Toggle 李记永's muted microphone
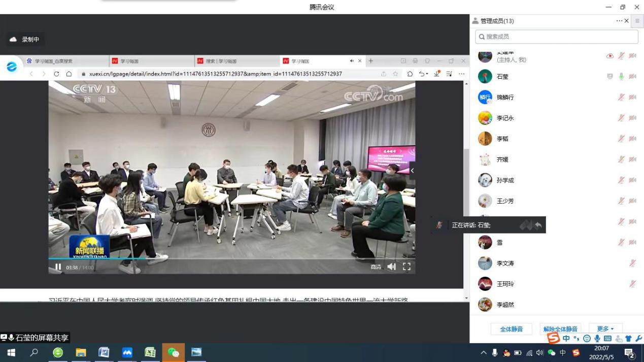 (x=621, y=118)
